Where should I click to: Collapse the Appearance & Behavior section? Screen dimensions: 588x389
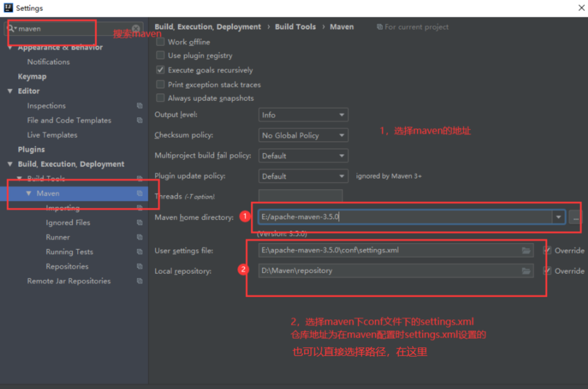10,48
